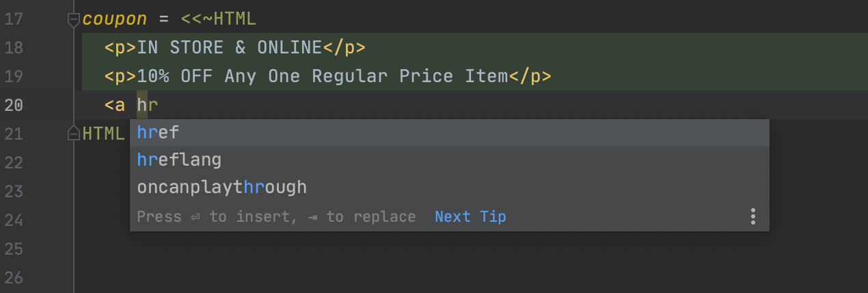
Task: Click line number 20 in the gutter
Action: (14, 105)
